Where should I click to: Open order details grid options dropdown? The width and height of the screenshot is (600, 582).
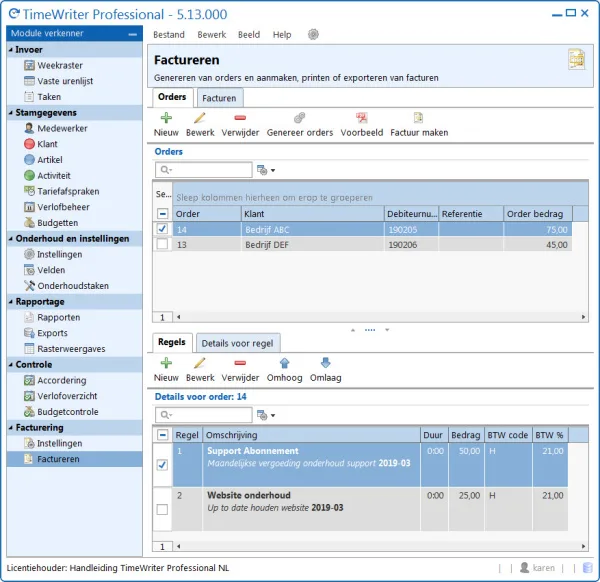tap(273, 416)
